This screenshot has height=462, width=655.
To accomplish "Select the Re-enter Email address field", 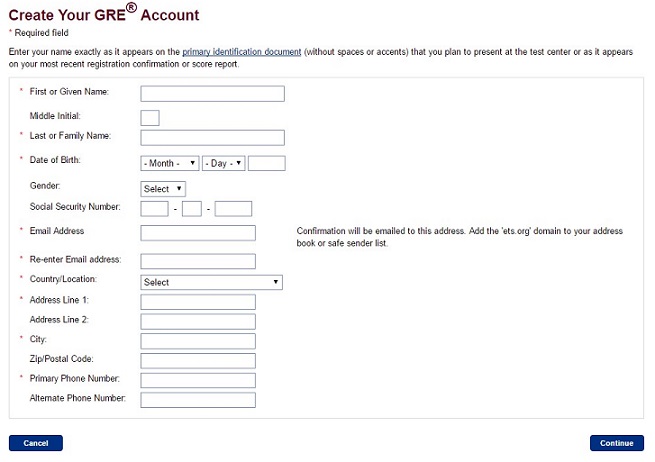I will (198, 261).
